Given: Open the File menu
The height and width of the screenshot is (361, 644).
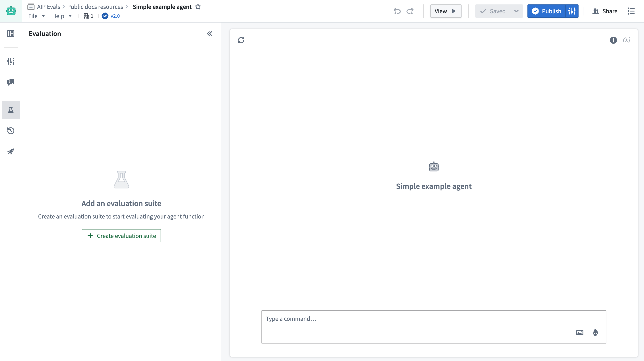Looking at the screenshot, I should (36, 16).
